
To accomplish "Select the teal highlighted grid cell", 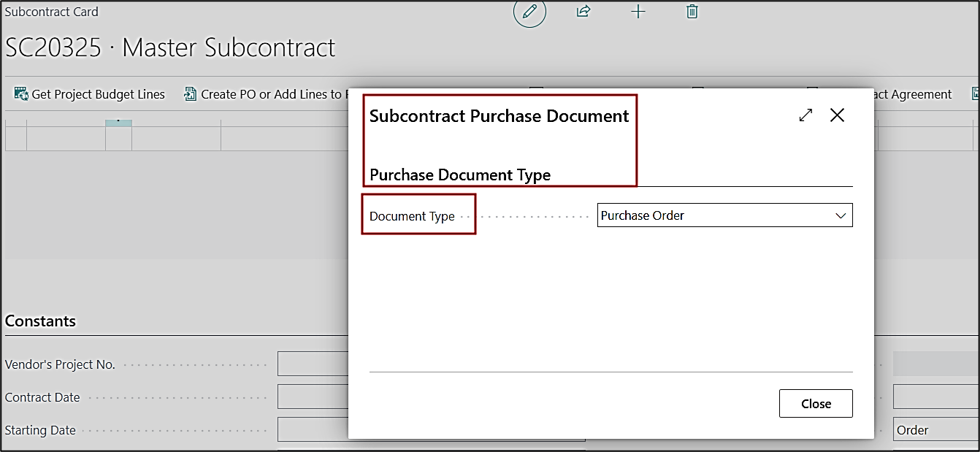I will (x=118, y=123).
